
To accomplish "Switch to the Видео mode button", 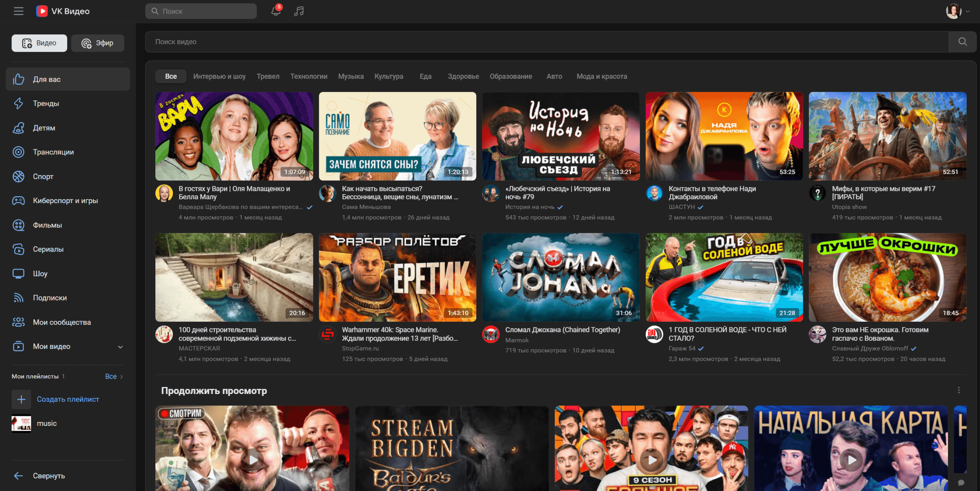I will [x=39, y=43].
